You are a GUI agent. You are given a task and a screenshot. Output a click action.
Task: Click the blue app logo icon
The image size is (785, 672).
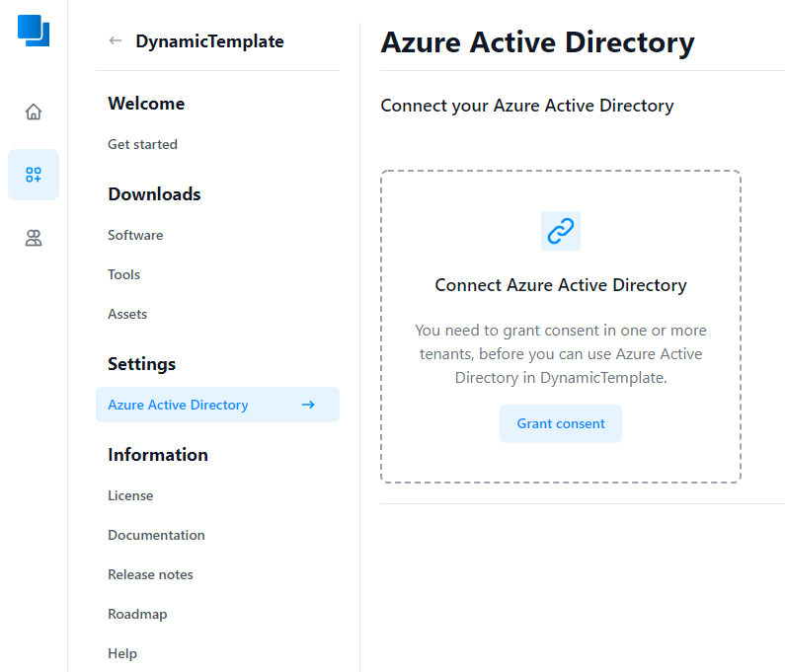click(x=34, y=31)
